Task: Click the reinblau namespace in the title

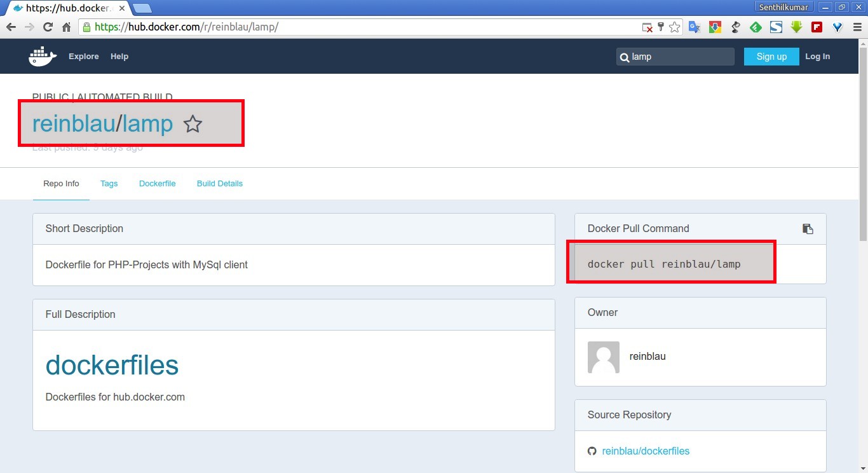Action: click(x=74, y=123)
